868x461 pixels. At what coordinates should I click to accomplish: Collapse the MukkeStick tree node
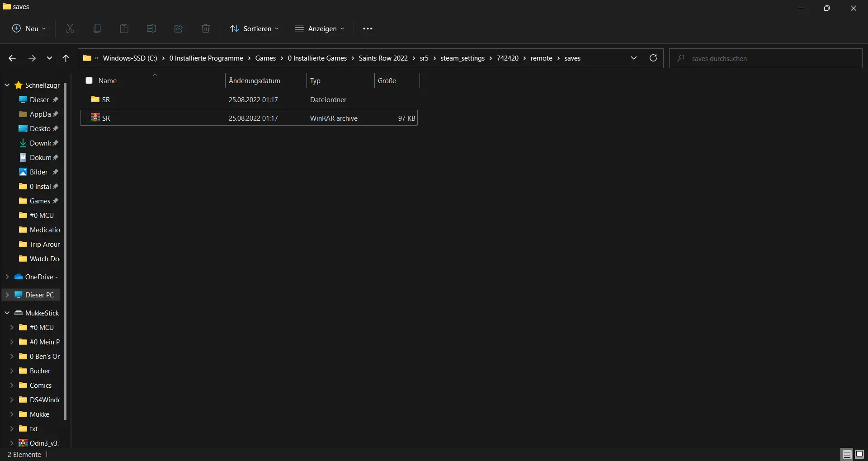click(x=7, y=313)
